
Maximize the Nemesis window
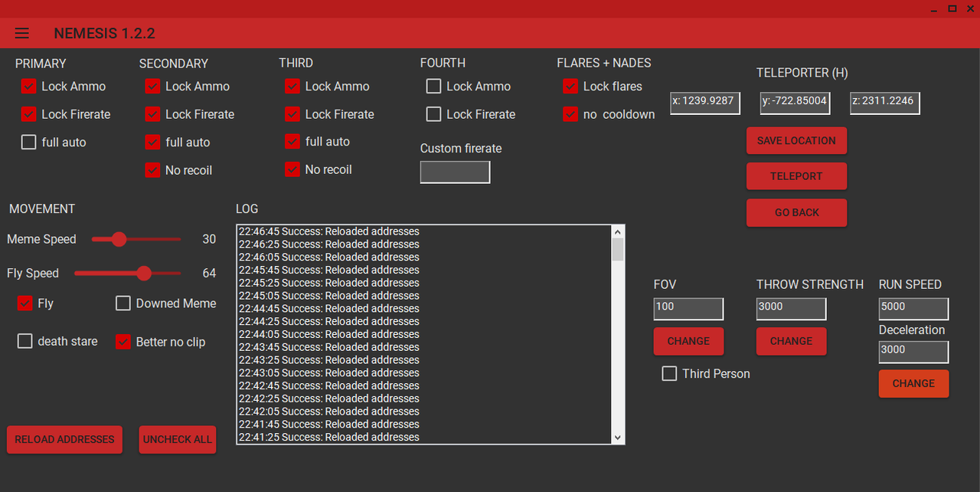click(952, 8)
